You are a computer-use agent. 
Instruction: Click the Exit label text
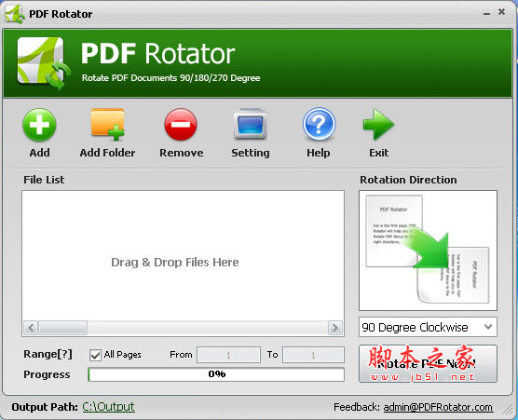[x=378, y=153]
